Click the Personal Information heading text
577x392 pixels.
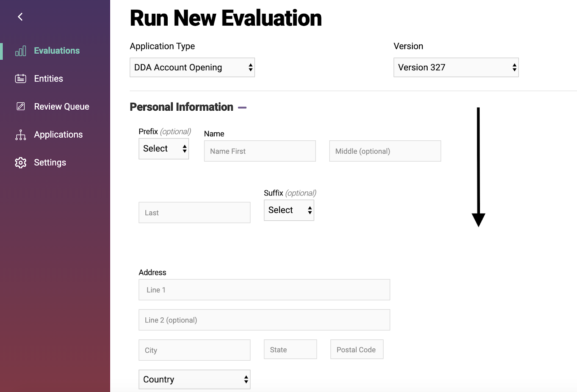[x=181, y=107]
